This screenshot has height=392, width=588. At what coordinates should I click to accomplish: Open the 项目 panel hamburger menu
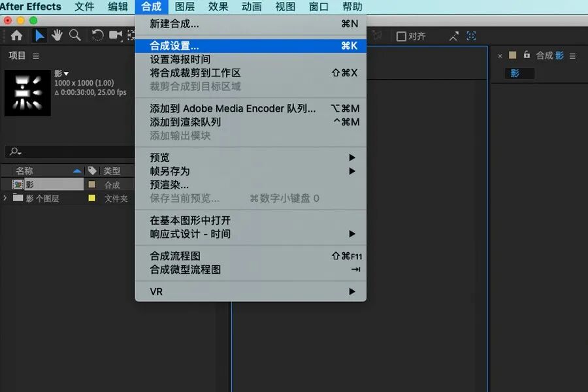pos(36,56)
